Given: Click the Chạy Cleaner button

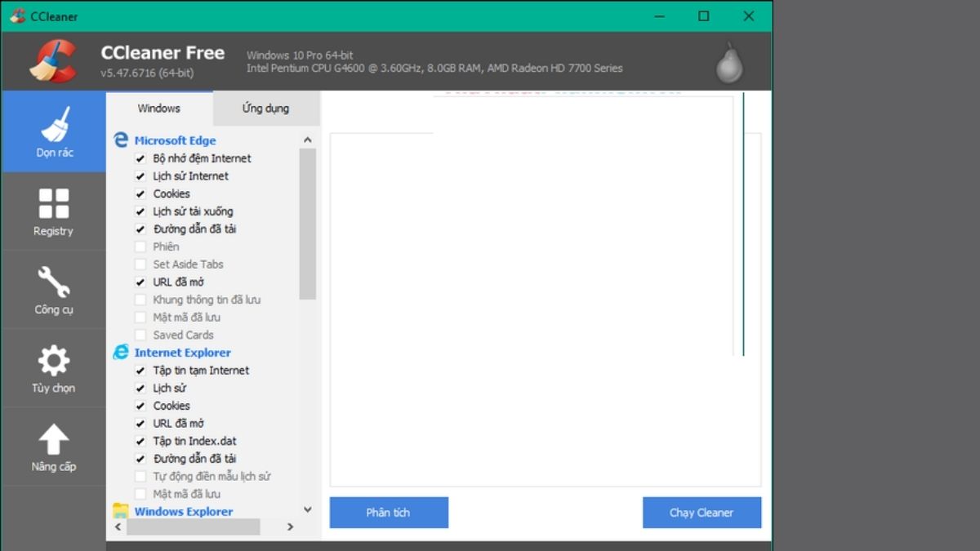Looking at the screenshot, I should 702,513.
